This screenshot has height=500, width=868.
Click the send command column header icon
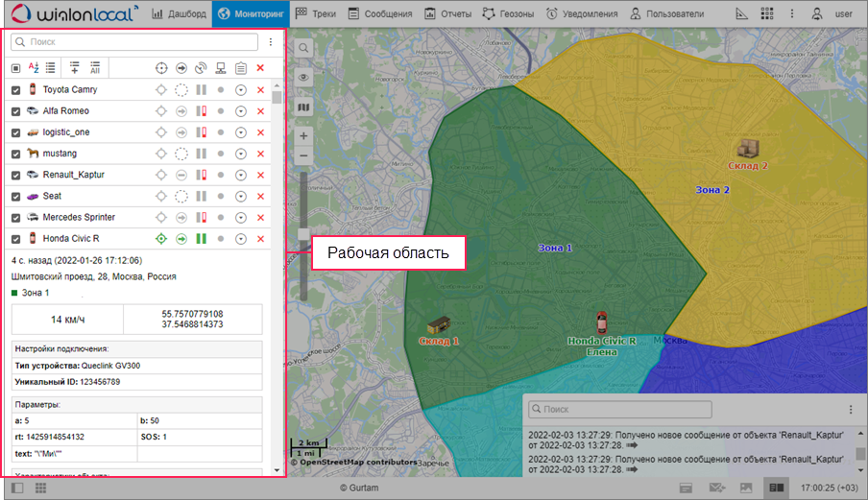[220, 68]
